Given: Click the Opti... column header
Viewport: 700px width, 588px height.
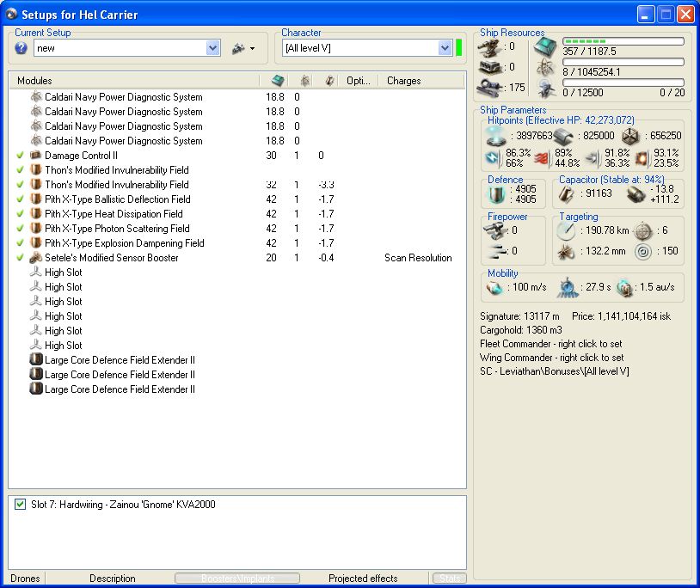Looking at the screenshot, I should [359, 81].
